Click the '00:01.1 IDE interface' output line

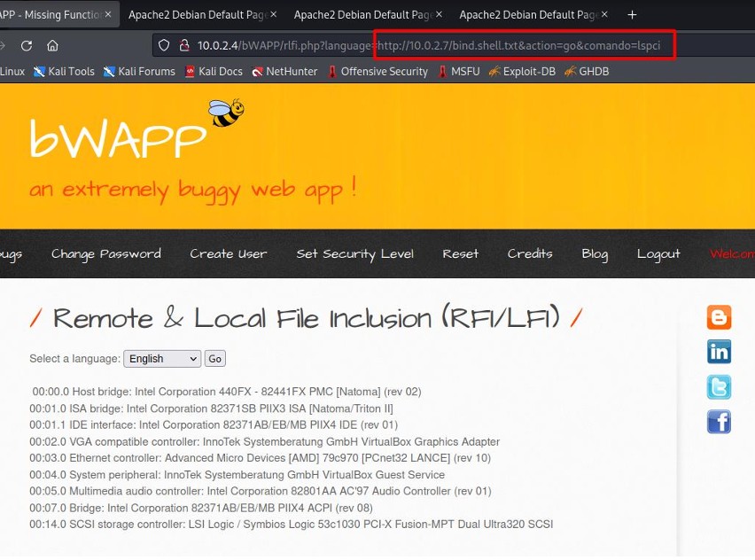tap(214, 425)
